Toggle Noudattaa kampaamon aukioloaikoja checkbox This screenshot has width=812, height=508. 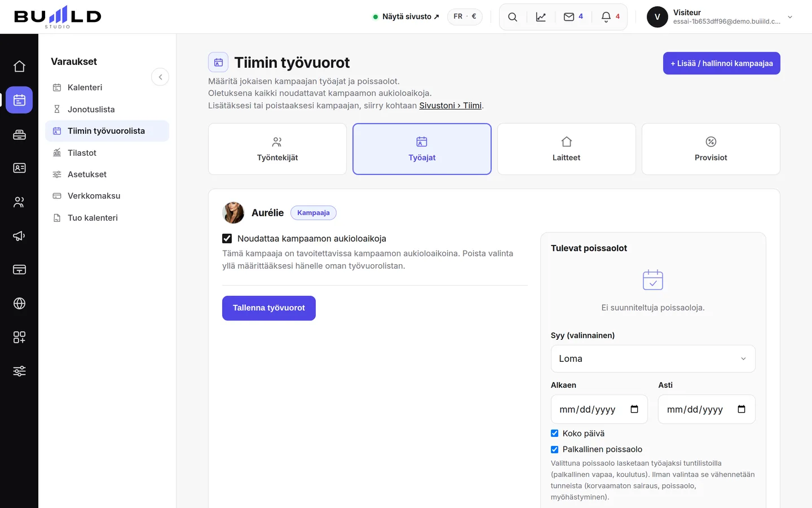(227, 239)
